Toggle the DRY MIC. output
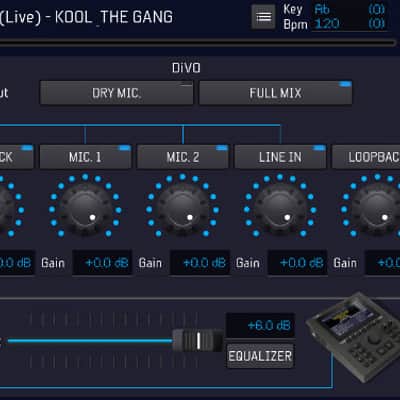 (x=116, y=93)
